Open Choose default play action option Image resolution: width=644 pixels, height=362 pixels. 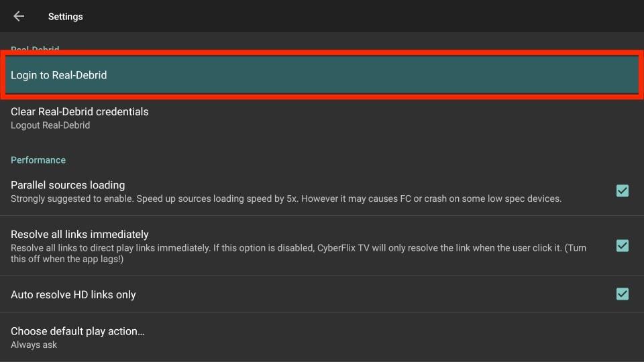coord(322,337)
